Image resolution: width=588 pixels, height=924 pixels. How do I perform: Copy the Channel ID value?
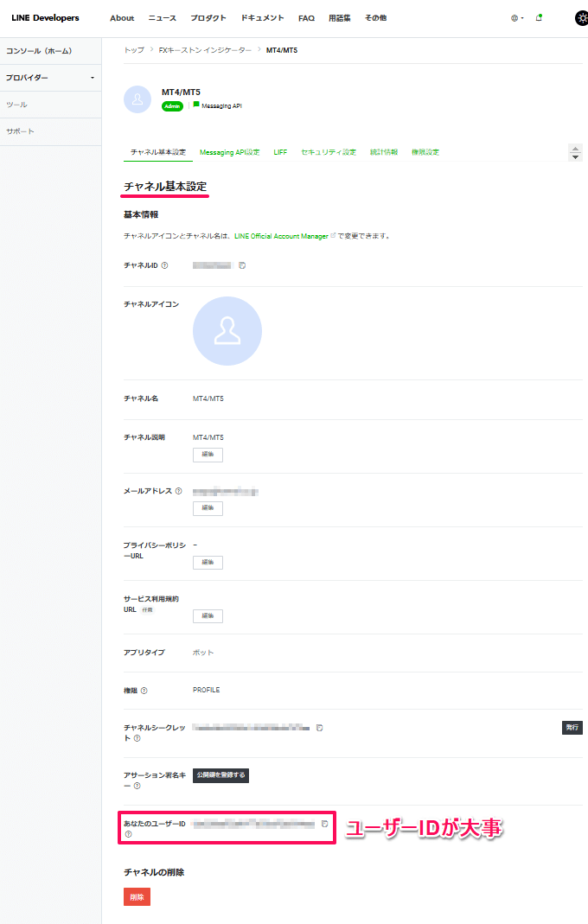[x=242, y=265]
